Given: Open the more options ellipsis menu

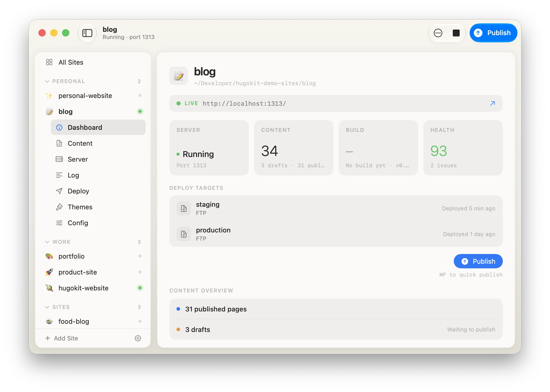Looking at the screenshot, I should pyautogui.click(x=438, y=33).
